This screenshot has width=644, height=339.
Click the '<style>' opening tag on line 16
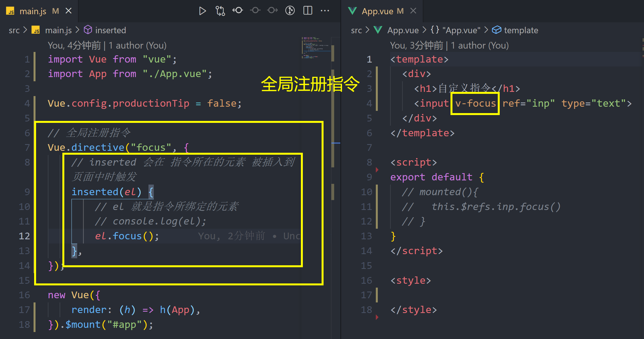tap(411, 280)
